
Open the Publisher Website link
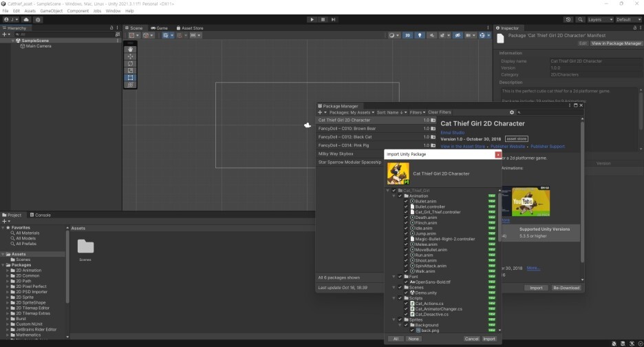pos(508,147)
